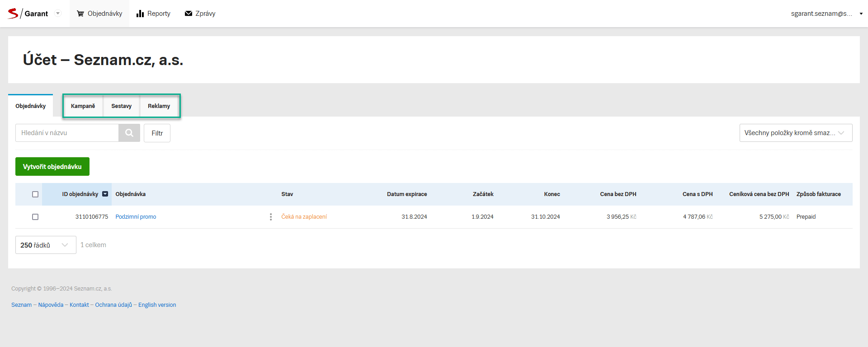868x347 pixels.
Task: Open the Podzimní promo order link
Action: click(x=136, y=217)
